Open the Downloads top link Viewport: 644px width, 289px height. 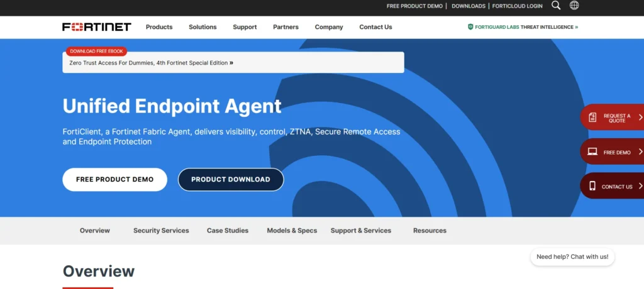coord(468,6)
